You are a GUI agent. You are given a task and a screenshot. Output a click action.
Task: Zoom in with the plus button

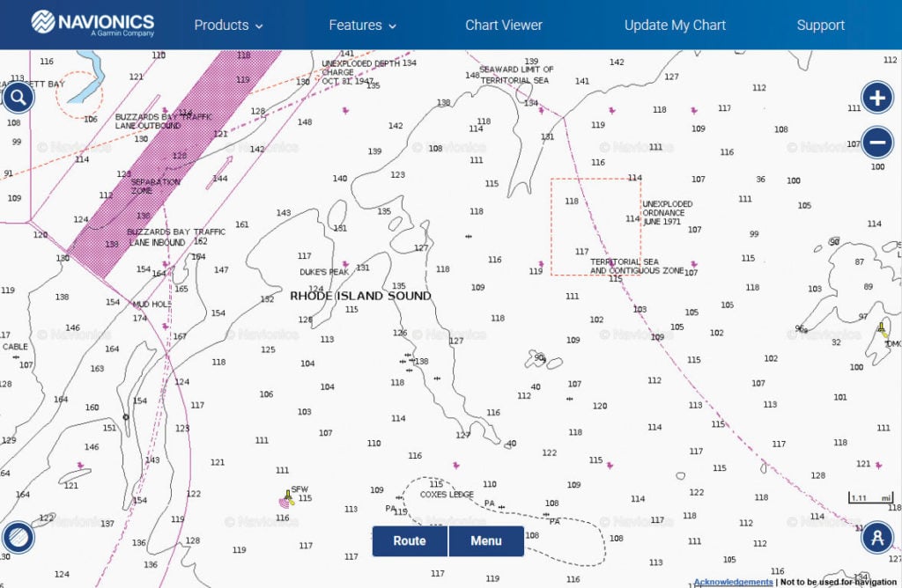click(x=876, y=98)
